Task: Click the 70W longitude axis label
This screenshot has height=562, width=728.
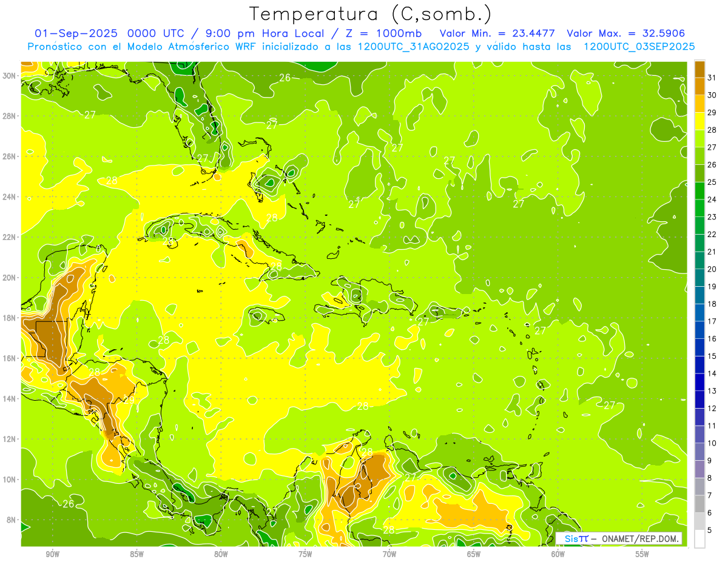Action: pos(389,554)
